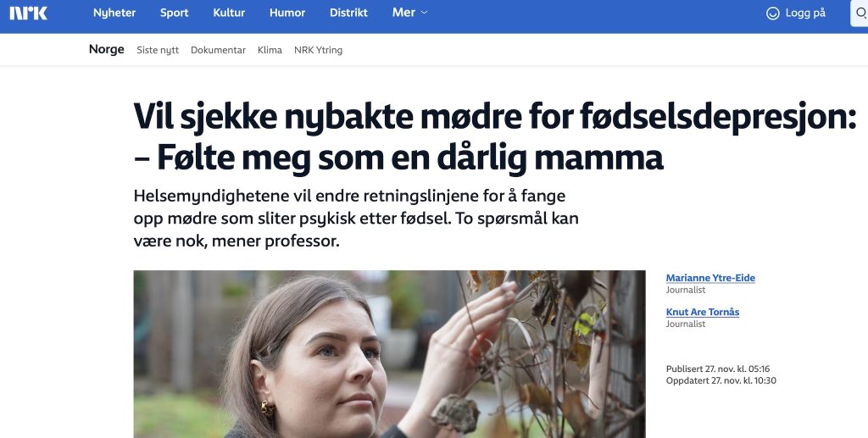Open the search magnifier icon
Screen dimensions: 868x438
[x=860, y=14]
